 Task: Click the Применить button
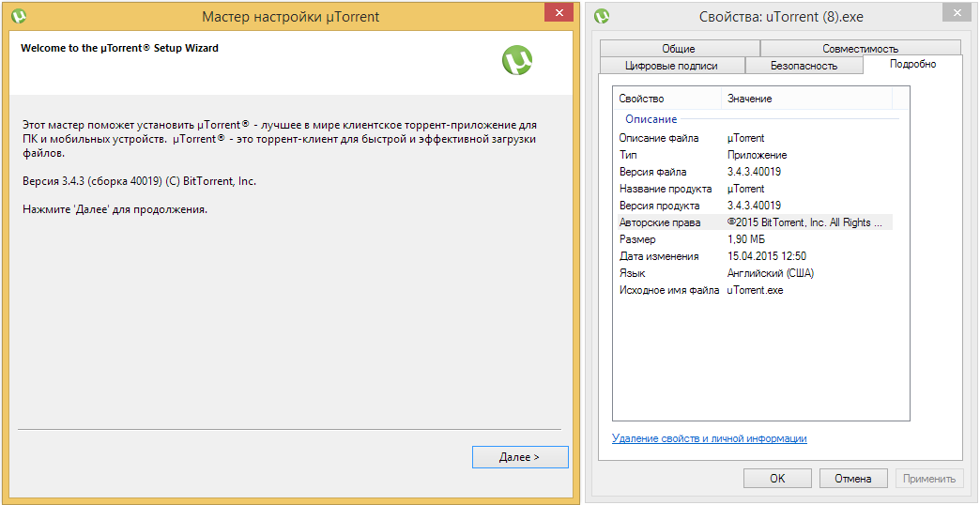click(928, 479)
